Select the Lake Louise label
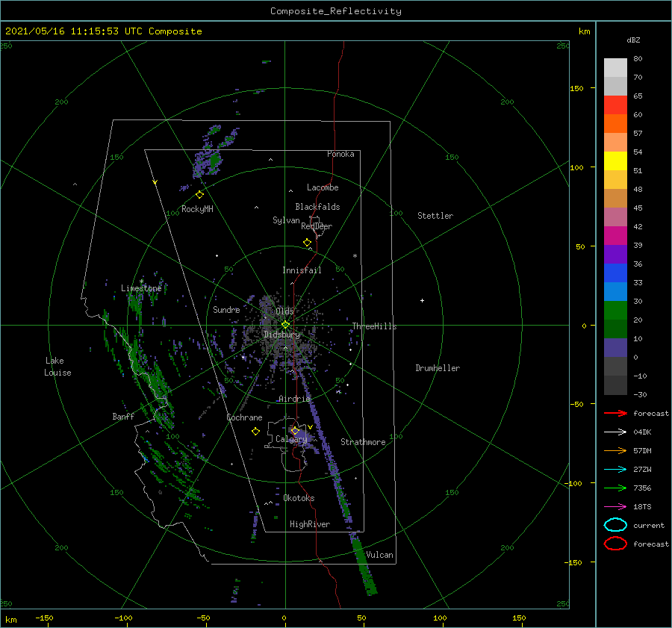The height and width of the screenshot is (628, 672). pyautogui.click(x=57, y=367)
